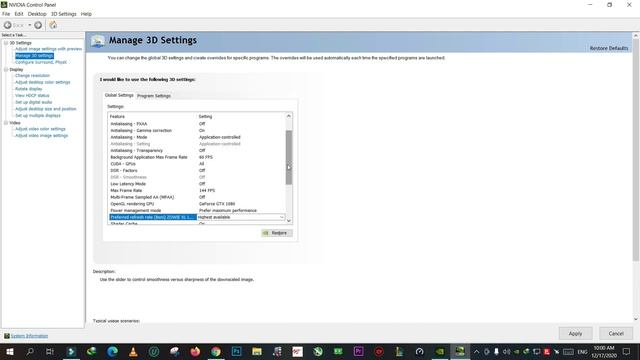Collapse the Video tree node
This screenshot has height=360, width=640.
(6, 122)
